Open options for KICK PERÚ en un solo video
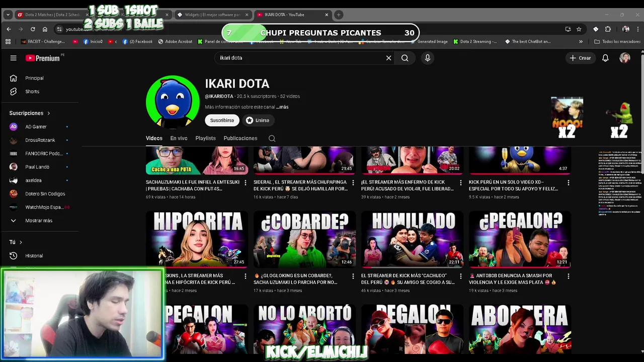Image resolution: width=644 pixels, height=362 pixels. [569, 183]
